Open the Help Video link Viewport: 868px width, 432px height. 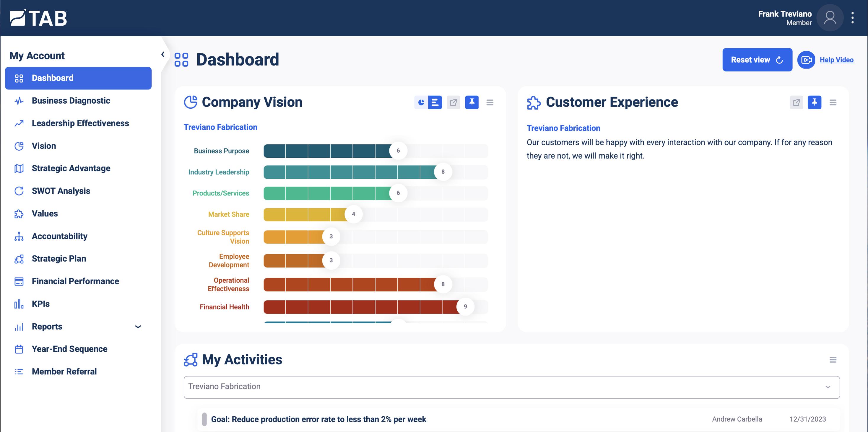pos(836,60)
